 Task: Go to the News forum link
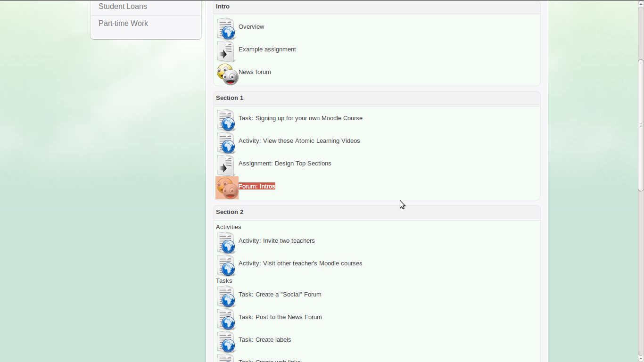click(x=255, y=72)
